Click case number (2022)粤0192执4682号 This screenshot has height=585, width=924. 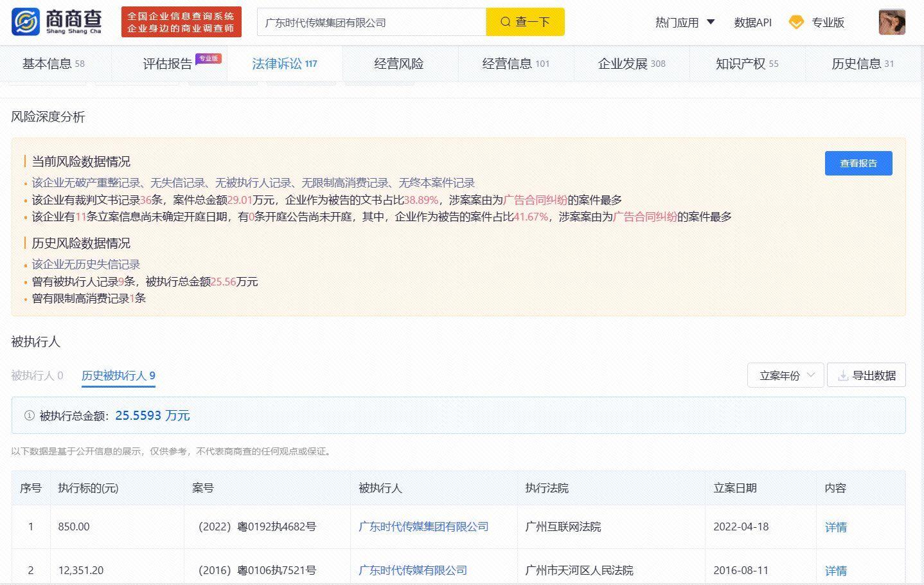point(257,526)
